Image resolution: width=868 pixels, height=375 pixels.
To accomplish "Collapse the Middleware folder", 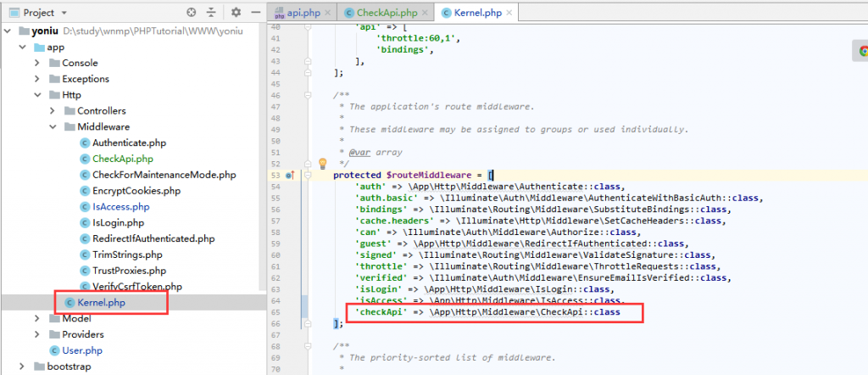I will coord(53,126).
